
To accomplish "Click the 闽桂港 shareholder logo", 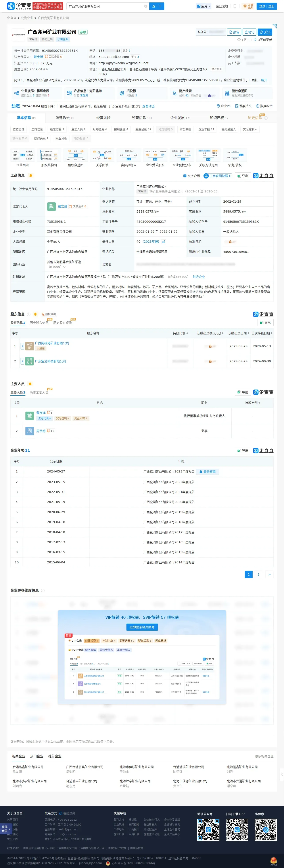I will (x=29, y=346).
